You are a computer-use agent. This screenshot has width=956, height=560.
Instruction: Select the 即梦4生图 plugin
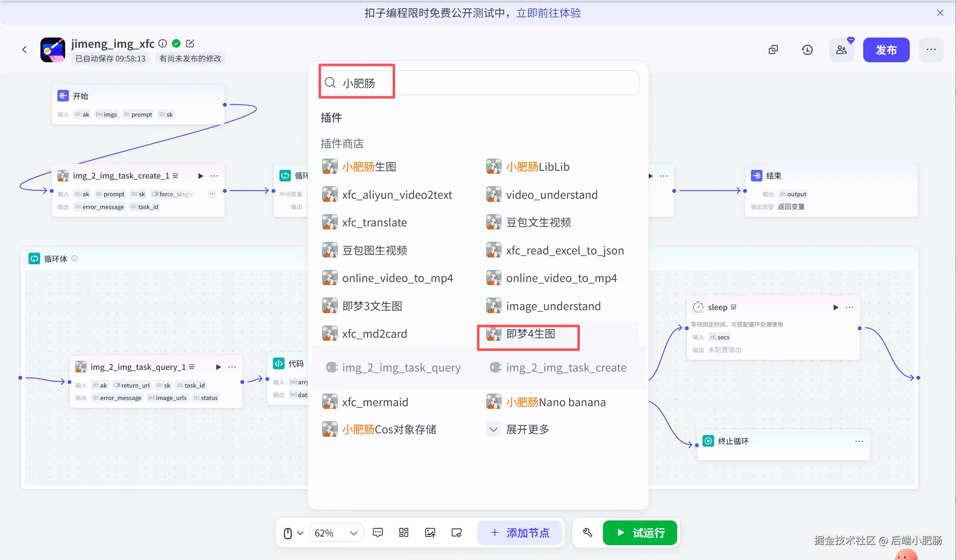tap(530, 334)
